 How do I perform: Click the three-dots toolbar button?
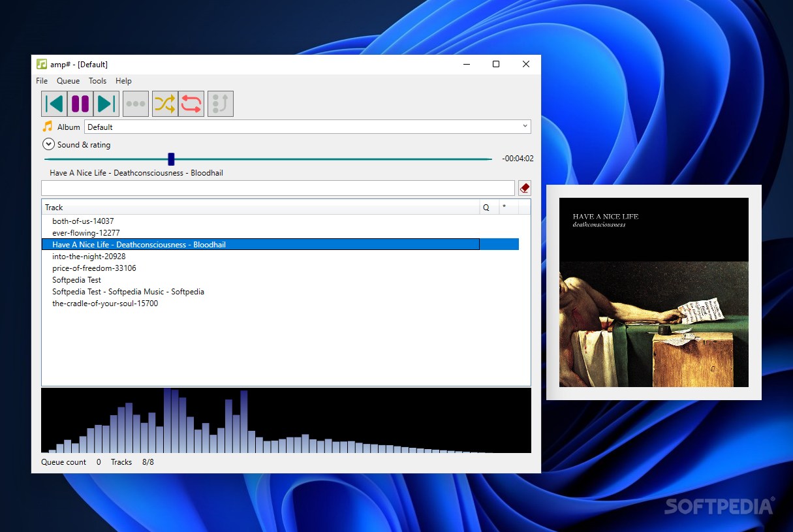click(136, 104)
